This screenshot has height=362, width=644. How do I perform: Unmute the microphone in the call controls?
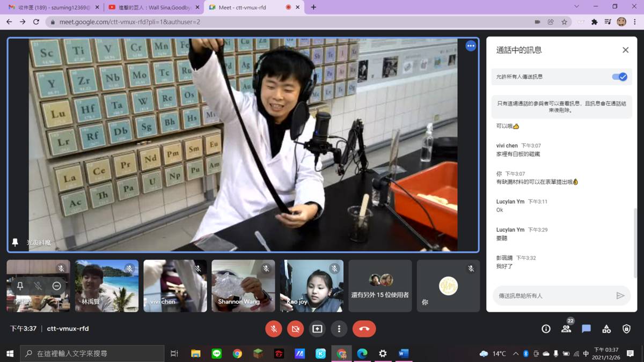click(x=274, y=329)
